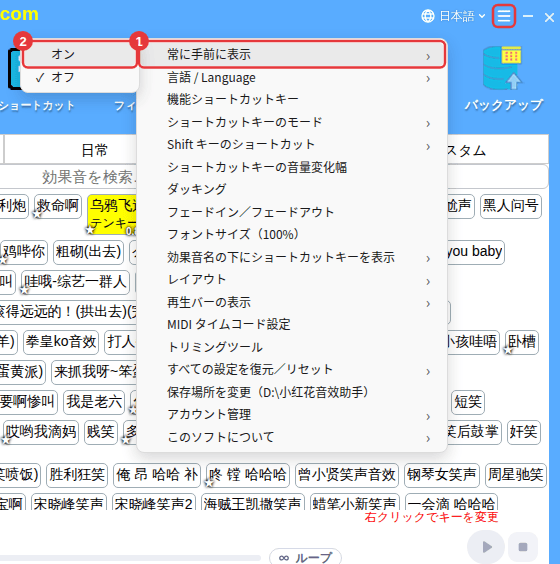The height and width of the screenshot is (564, 560).
Task: Play the 咚 镗 哈哈哈 sound effect
Action: pyautogui.click(x=248, y=475)
